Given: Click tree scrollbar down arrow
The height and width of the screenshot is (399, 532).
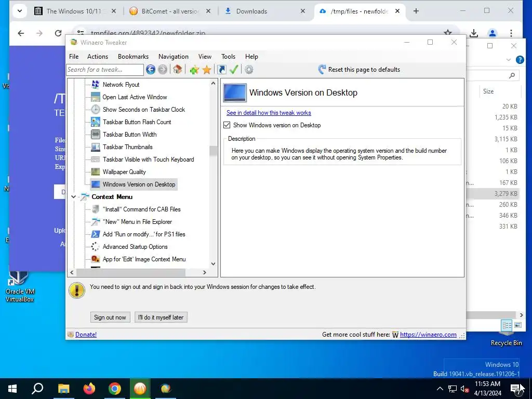Looking at the screenshot, I should (213, 263).
